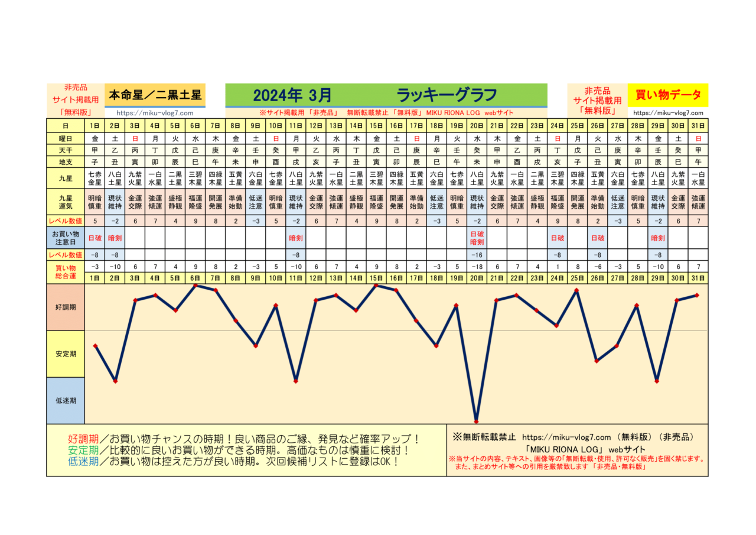Select the lowest graph point on day 20
756x535 pixels.
coord(476,421)
